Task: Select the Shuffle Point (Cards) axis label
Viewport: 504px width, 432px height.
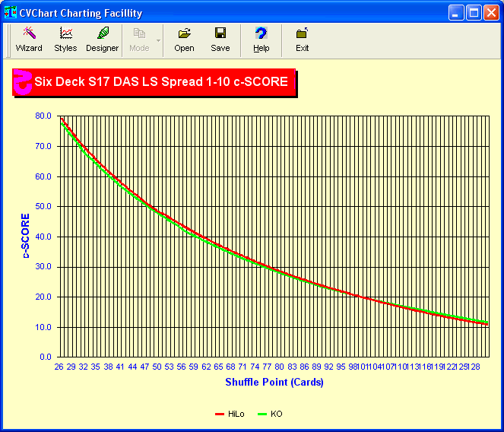Action: 274,382
